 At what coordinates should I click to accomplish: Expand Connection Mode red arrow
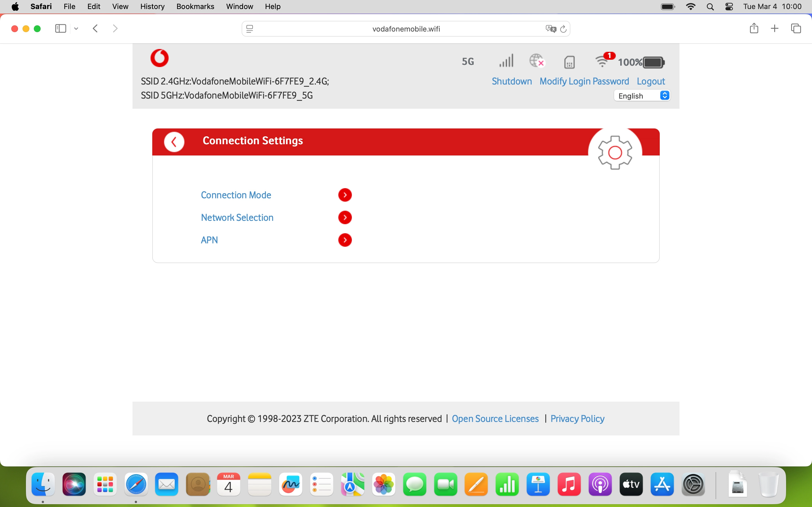(x=345, y=195)
